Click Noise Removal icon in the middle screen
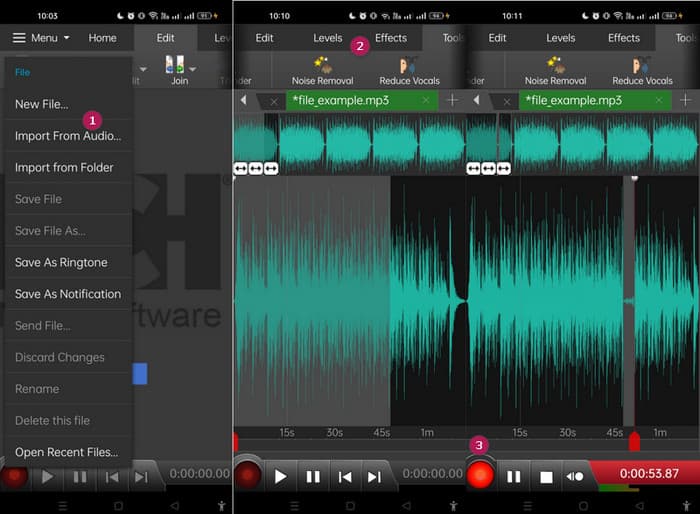700x514 pixels. point(322,65)
